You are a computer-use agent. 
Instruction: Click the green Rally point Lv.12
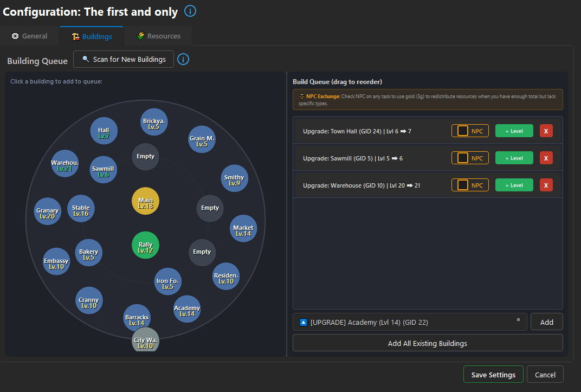145,245
